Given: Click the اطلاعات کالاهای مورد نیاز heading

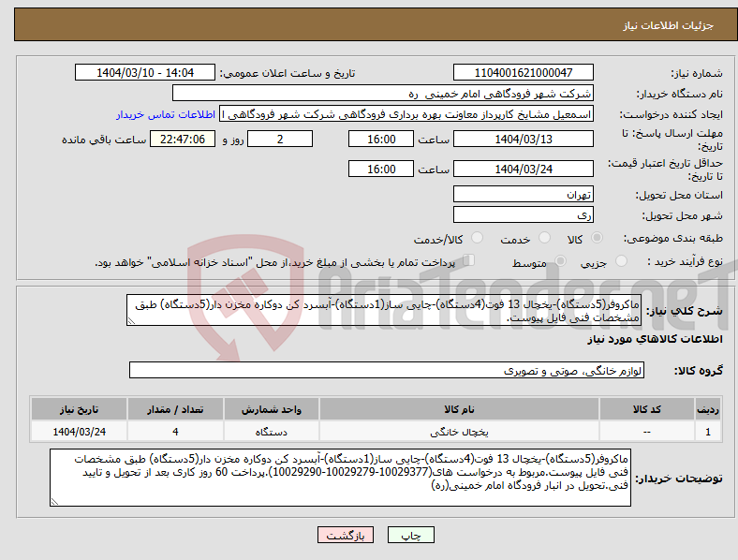Looking at the screenshot, I should point(655,339).
